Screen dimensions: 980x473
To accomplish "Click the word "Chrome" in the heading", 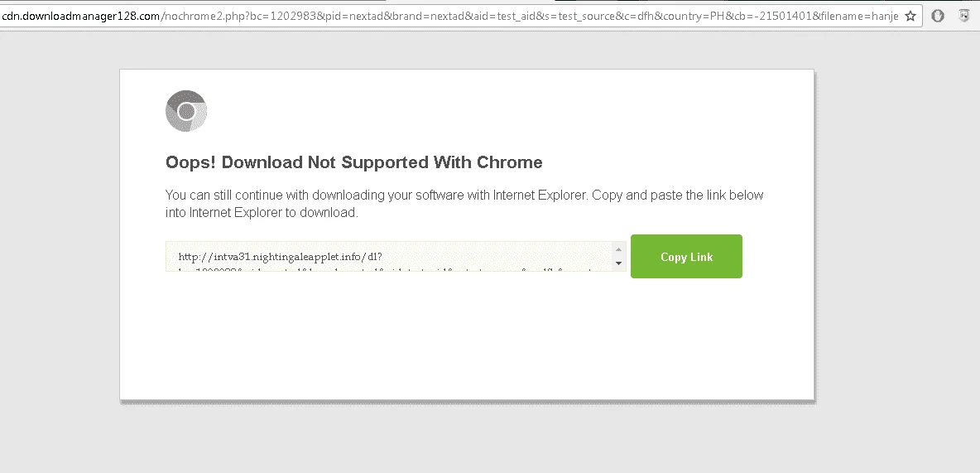I will coord(509,162).
